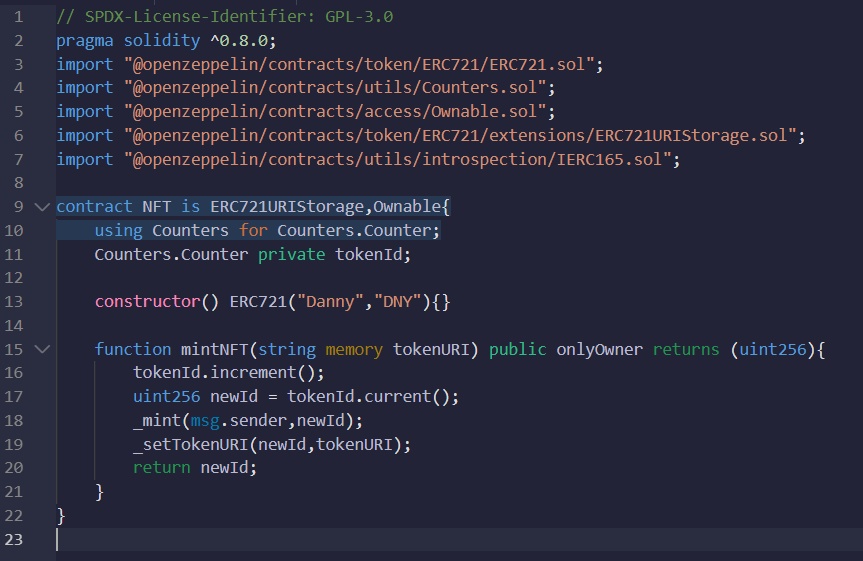
Task: Click the closing brace on line 22
Action: [x=61, y=516]
